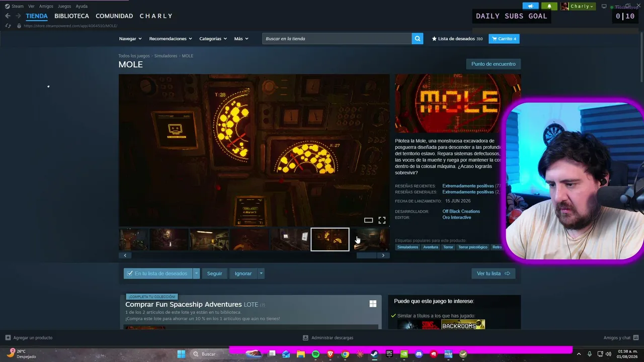Viewport: 644px width, 362px height.
Task: Open publisher Oro Interactive link
Action: point(457,217)
